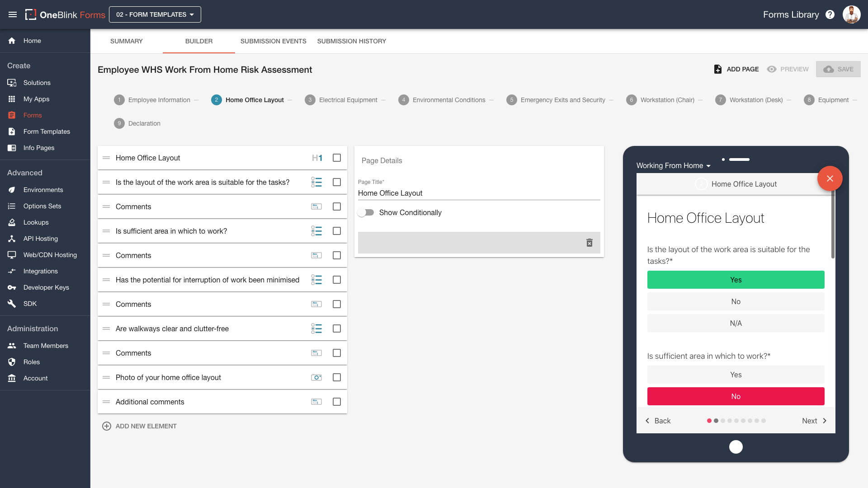Screen dimensions: 868x488
Task: Switch to the Submission Events tab
Action: [x=273, y=41]
